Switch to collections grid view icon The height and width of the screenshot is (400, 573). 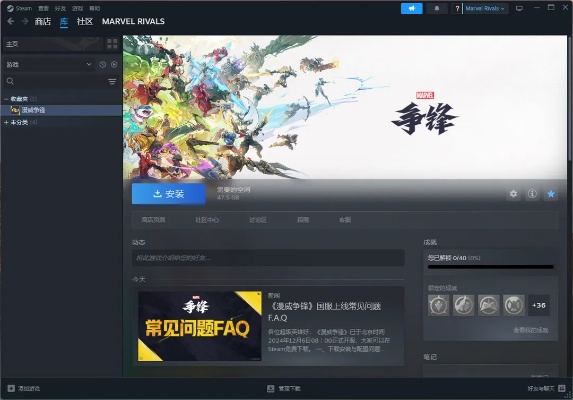click(112, 44)
